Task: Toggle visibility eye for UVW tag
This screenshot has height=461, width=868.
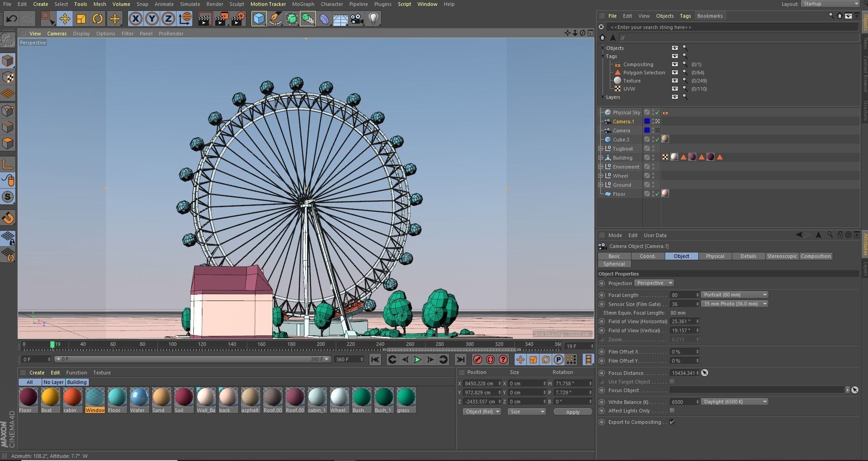Action: pos(675,89)
